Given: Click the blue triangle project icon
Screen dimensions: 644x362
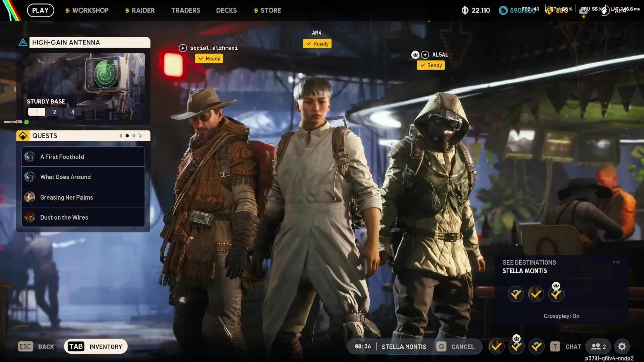Looking at the screenshot, I should (x=23, y=43).
